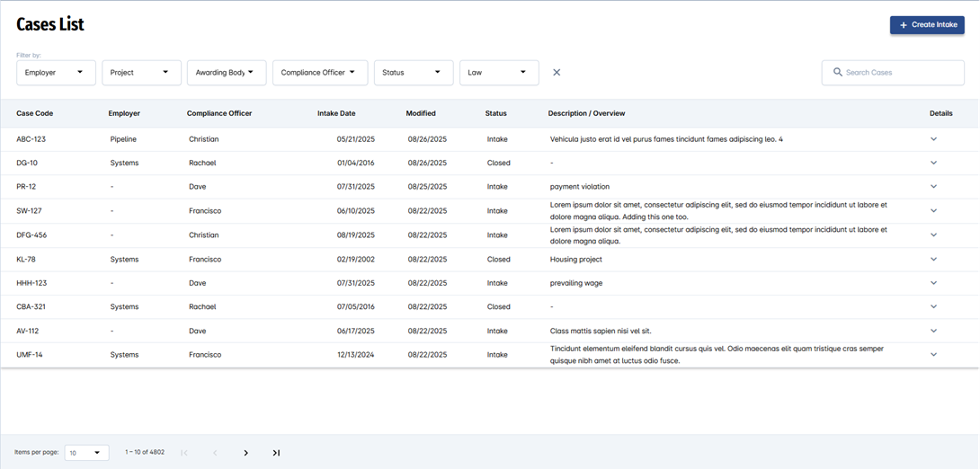This screenshot has height=469, width=980.
Task: Sort by Compliance Officer column header
Action: (219, 114)
